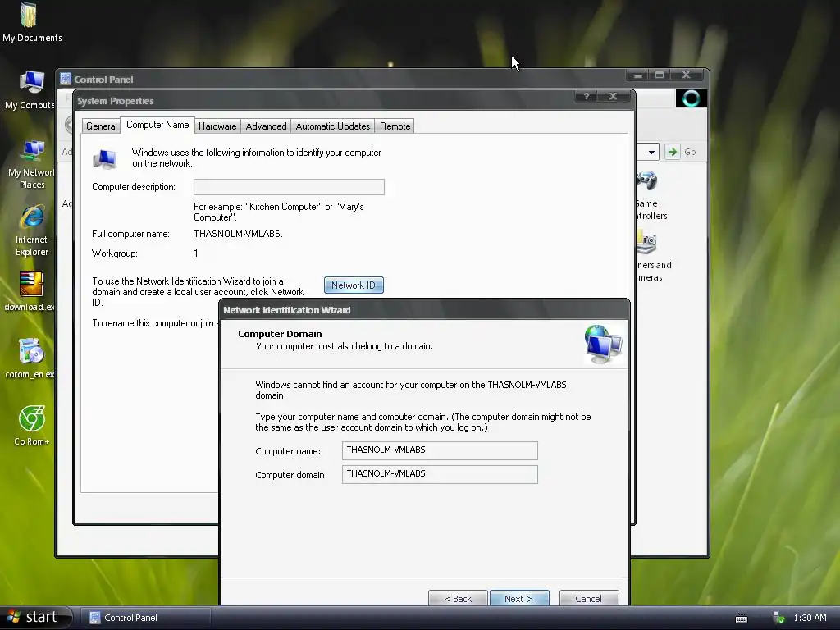Open corom_en exe desktop icon
This screenshot has width=840, height=630.
[30, 358]
